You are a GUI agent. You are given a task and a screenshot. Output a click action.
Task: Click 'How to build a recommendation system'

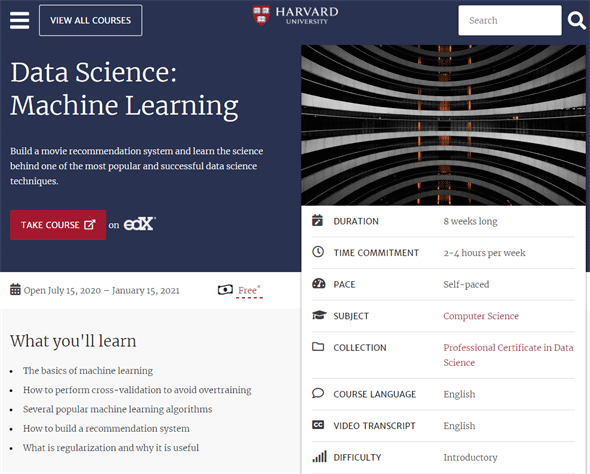coord(106,428)
